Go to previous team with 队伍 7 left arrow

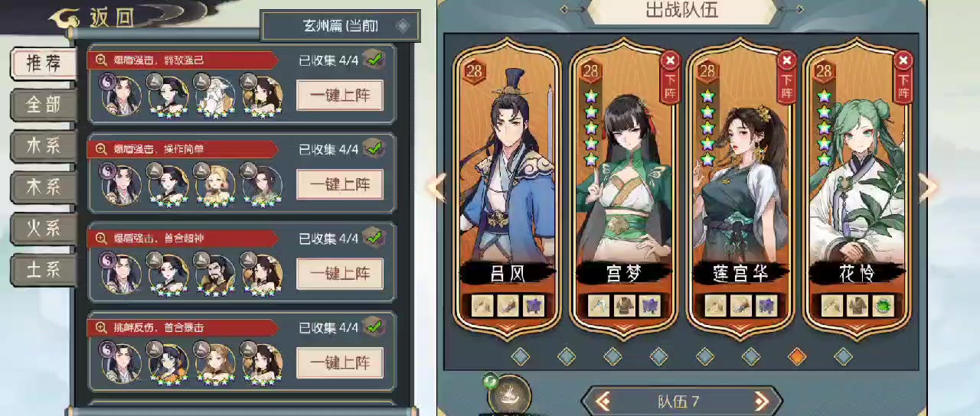pyautogui.click(x=603, y=401)
